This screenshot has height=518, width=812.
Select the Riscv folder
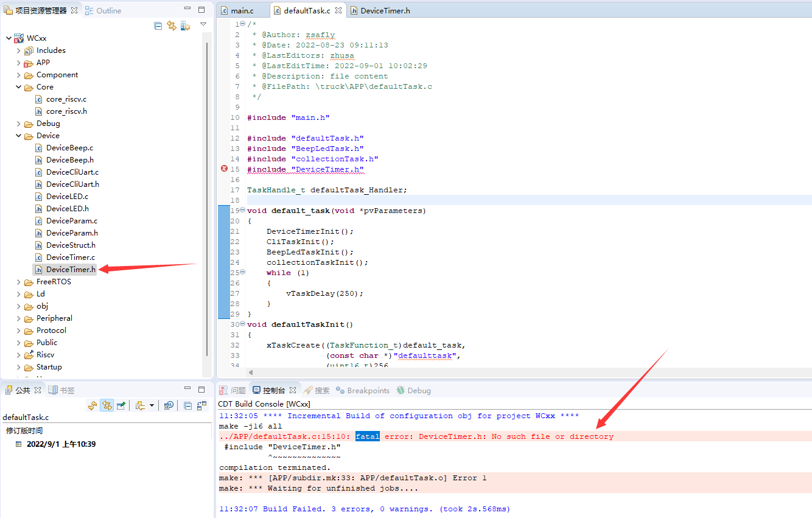point(45,355)
